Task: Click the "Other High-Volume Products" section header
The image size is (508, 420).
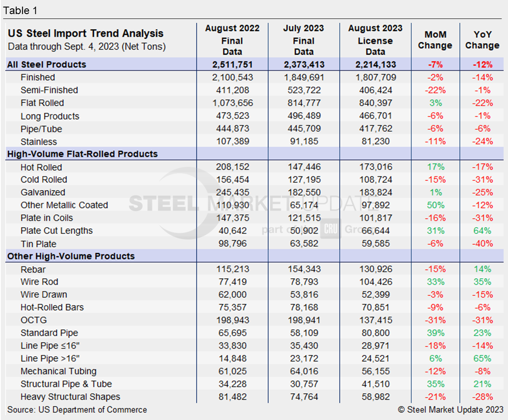Action: [71, 256]
